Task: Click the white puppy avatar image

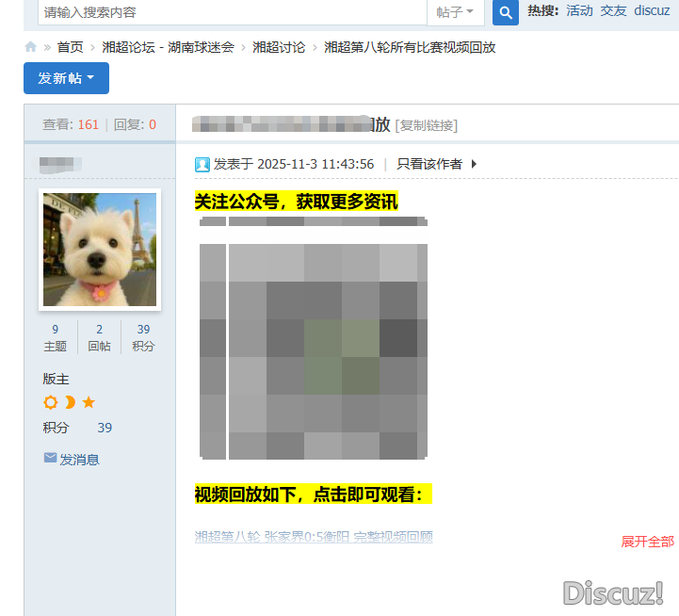Action: click(x=100, y=250)
